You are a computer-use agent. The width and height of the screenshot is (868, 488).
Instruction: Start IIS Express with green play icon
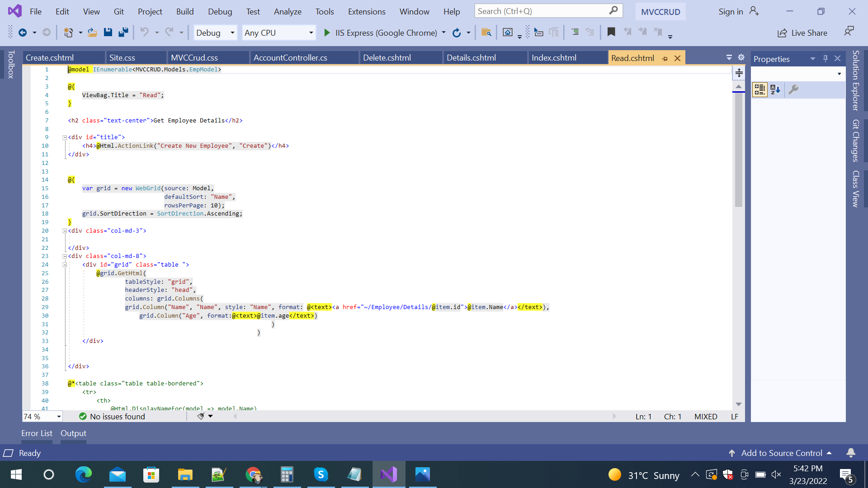(x=327, y=33)
